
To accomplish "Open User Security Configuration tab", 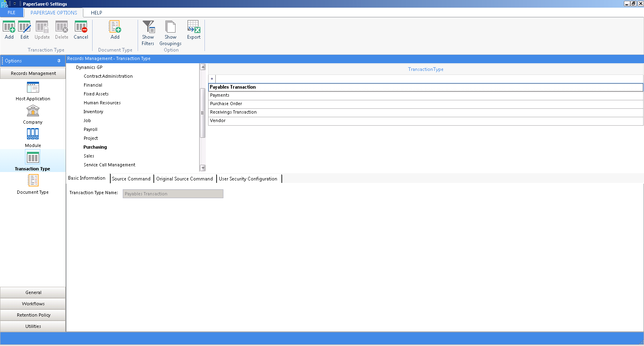I will pos(248,179).
